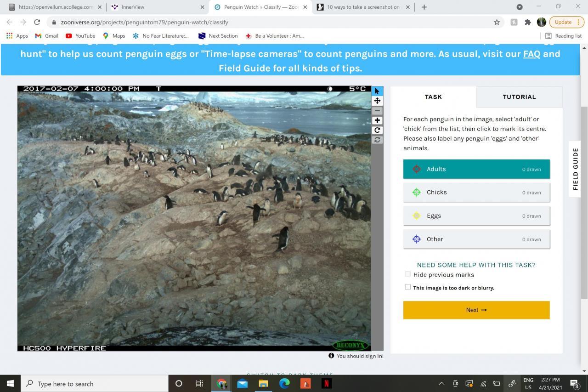Open the notification center
Viewport: 588px width, 392px height.
click(x=574, y=383)
